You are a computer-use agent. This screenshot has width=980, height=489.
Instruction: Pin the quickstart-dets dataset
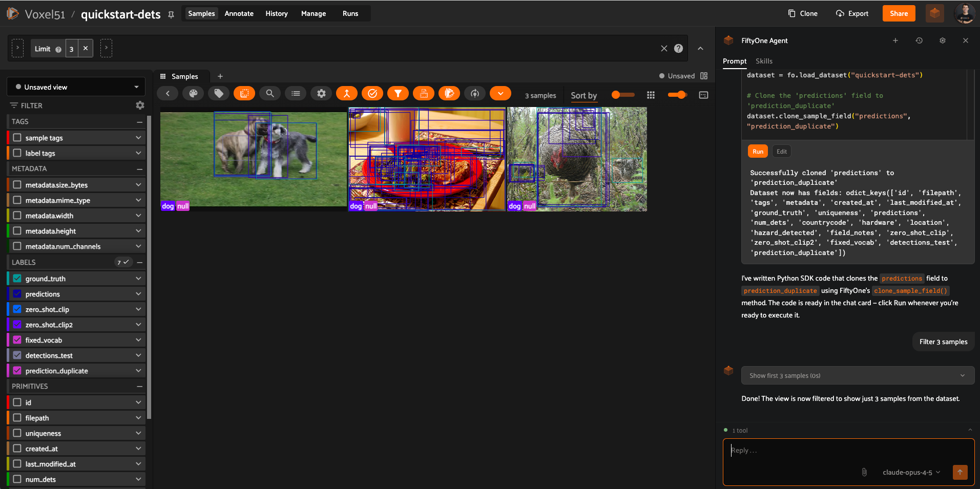click(171, 15)
